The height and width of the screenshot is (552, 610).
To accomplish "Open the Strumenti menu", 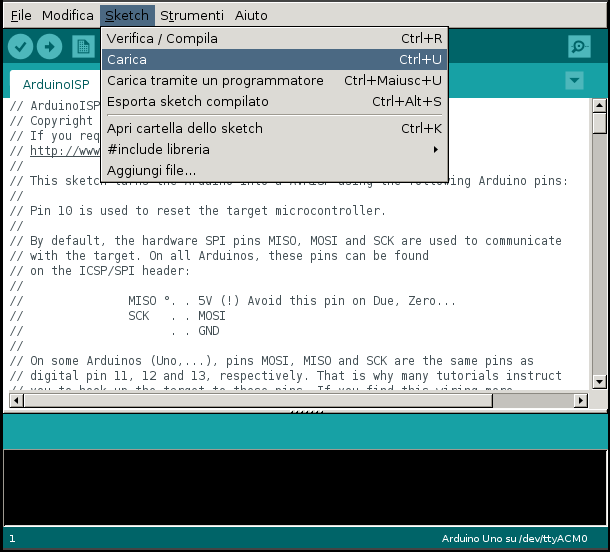I will point(192,16).
